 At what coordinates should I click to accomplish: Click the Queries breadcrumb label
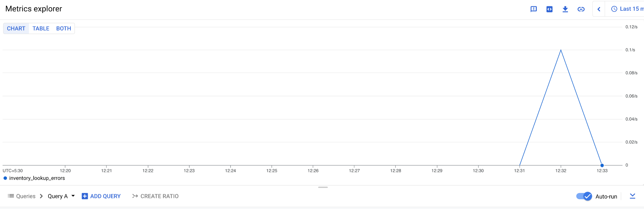[26, 196]
